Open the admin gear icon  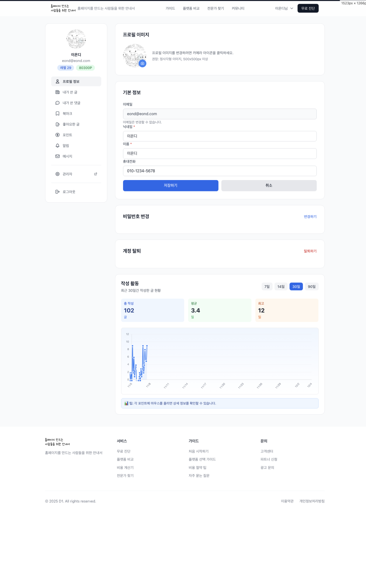[58, 174]
